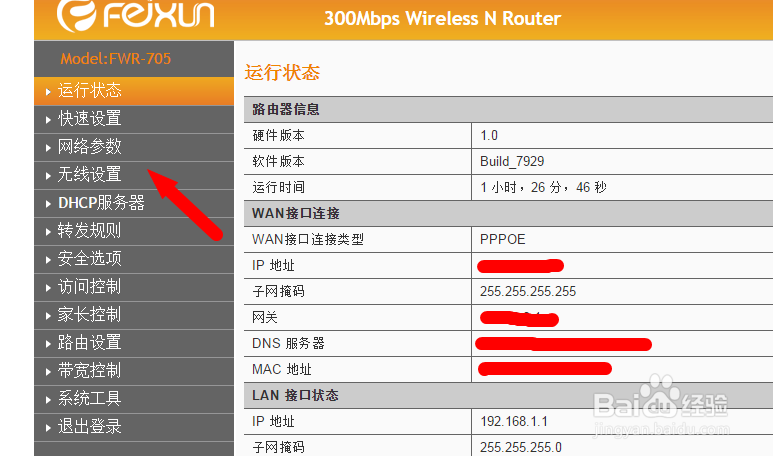Select 网络参数 in the sidebar
This screenshot has height=456, width=773.
pyautogui.click(x=134, y=147)
